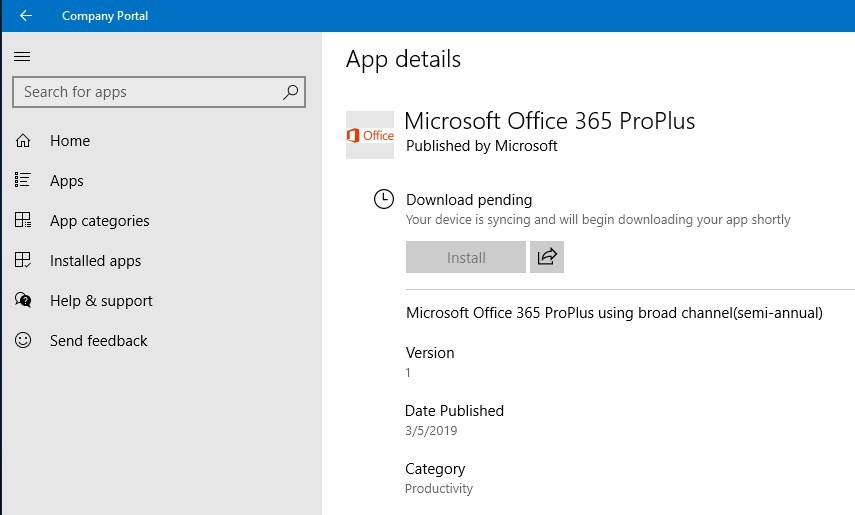Click the Date Published label
Image resolution: width=855 pixels, height=515 pixels.
point(454,411)
